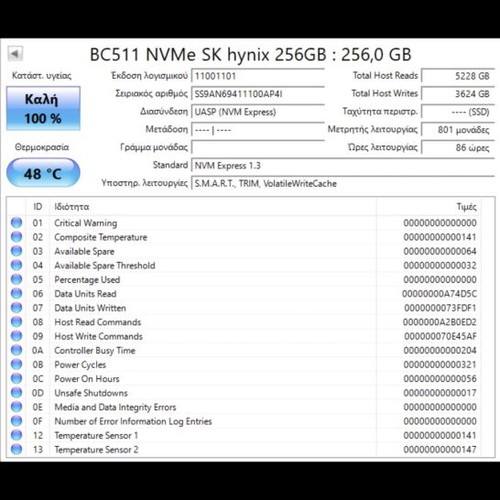Click the status orb of Power On Hours row
500x500 pixels.
click(x=16, y=379)
